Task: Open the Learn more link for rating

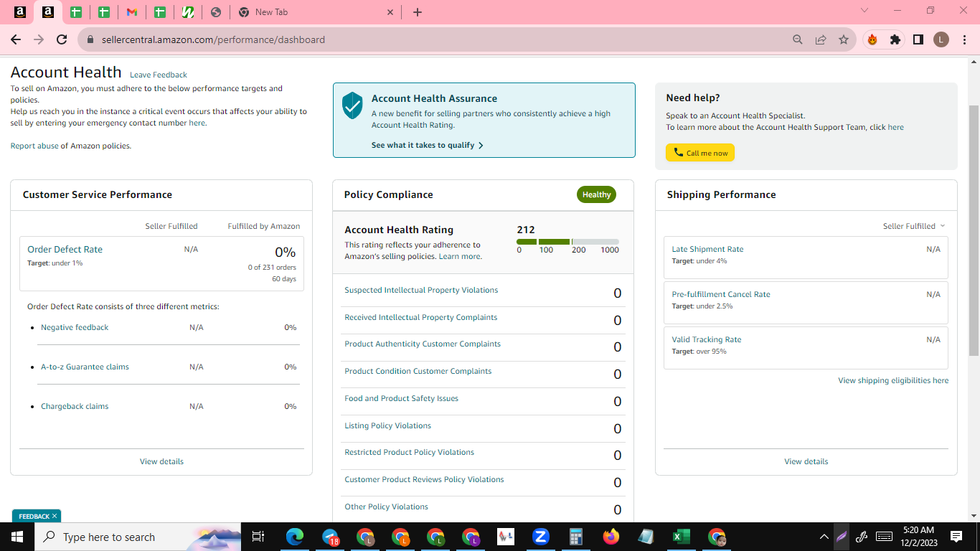Action: pos(459,256)
